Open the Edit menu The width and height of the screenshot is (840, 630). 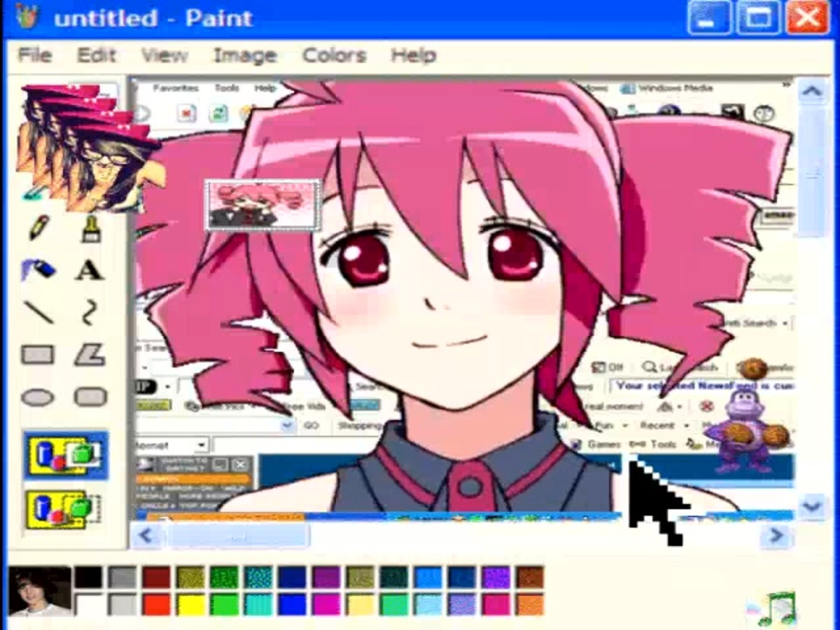pos(96,54)
